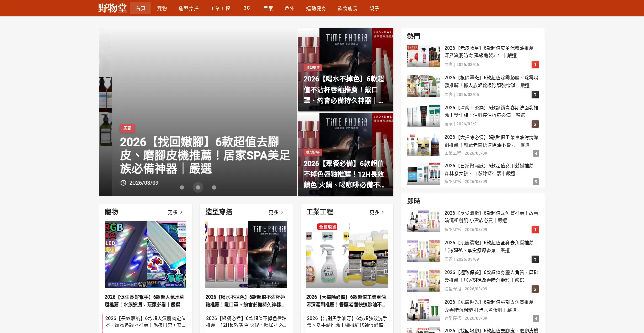The height and width of the screenshot is (333, 644).
Task: Click 工業工程 | 2026/03/09 under 大掃除必備 in 熱門
Action: click(x=466, y=153)
